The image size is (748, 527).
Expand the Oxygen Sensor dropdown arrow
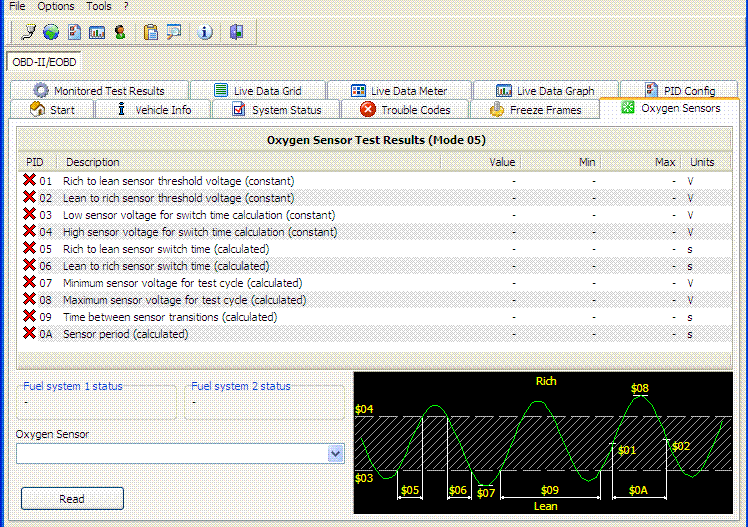pyautogui.click(x=335, y=453)
